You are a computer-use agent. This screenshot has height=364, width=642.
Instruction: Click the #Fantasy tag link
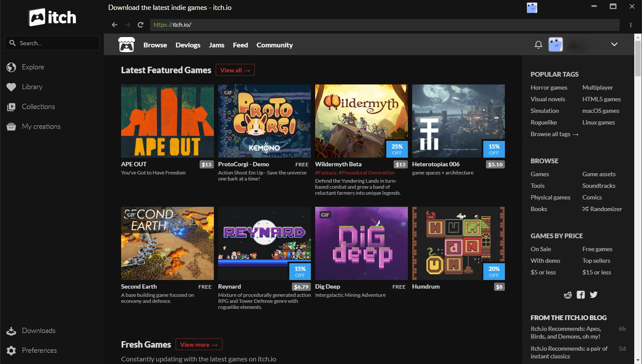(x=326, y=173)
